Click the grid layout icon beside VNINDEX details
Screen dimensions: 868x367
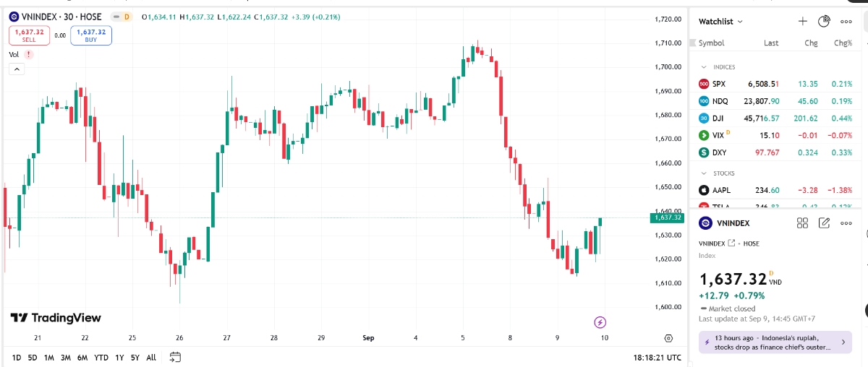pyautogui.click(x=802, y=223)
